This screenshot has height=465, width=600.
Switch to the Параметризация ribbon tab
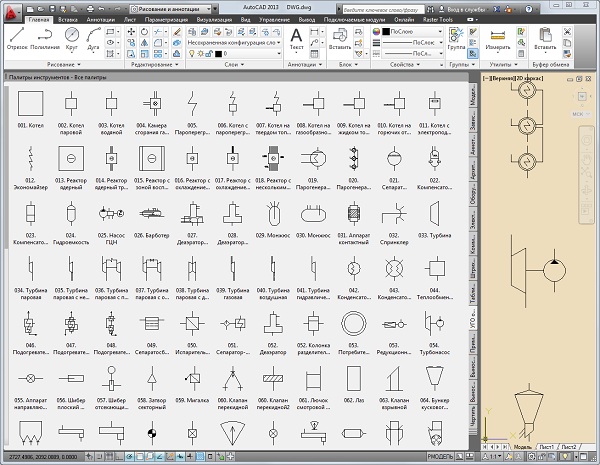[x=165, y=19]
